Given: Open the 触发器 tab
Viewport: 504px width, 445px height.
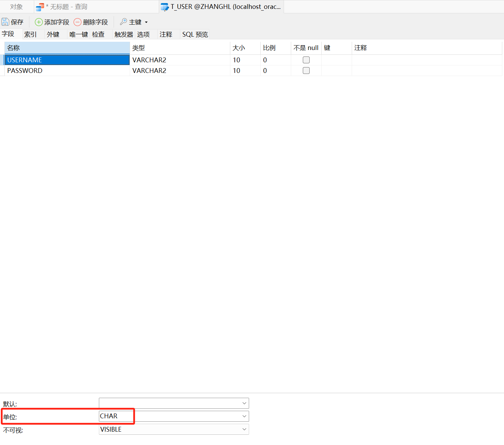Looking at the screenshot, I should [124, 34].
